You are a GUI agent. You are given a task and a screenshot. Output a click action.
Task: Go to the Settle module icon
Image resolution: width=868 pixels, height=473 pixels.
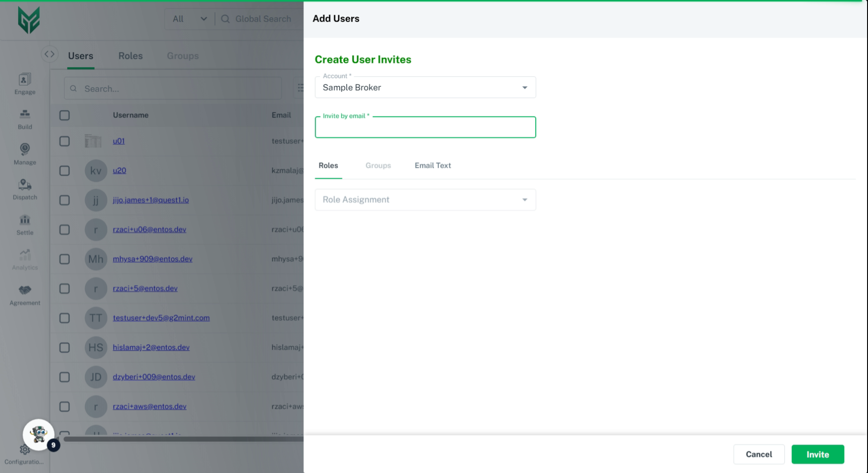pos(25,220)
